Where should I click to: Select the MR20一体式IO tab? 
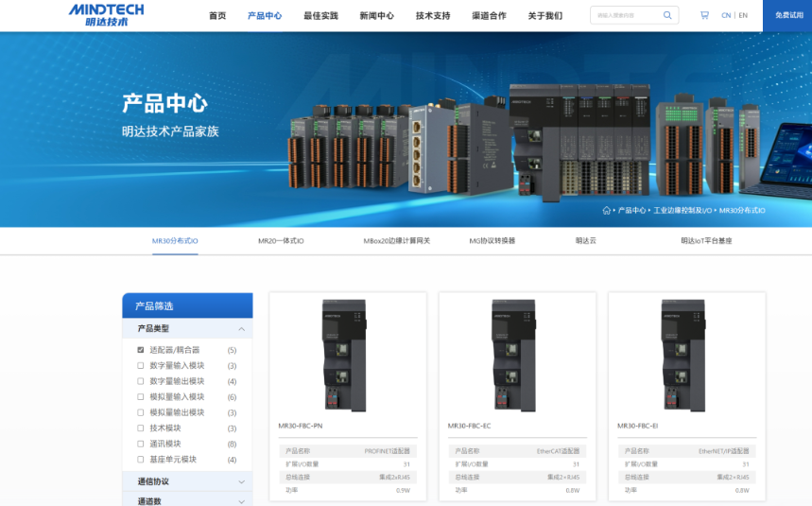point(281,241)
